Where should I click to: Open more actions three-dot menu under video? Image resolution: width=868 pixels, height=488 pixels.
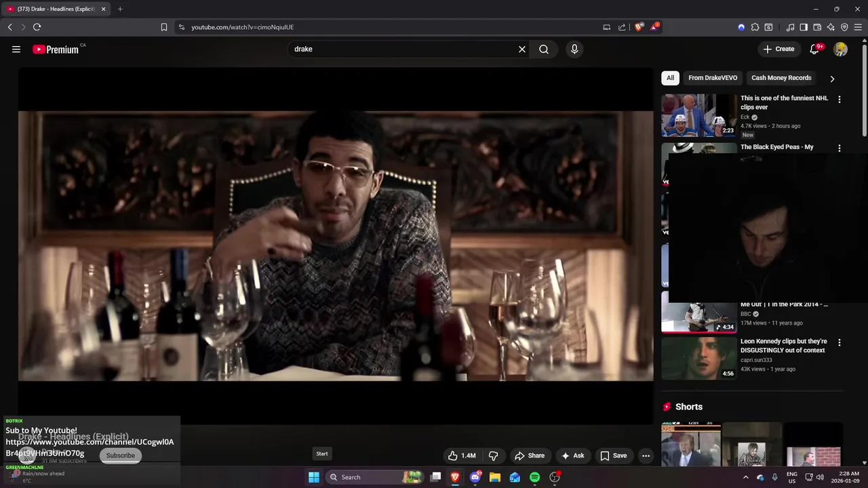coord(646,455)
